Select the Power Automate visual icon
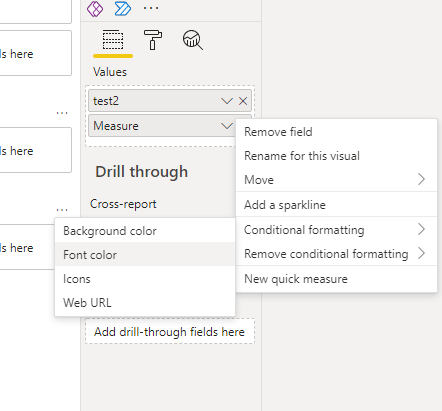Image resolution: width=442 pixels, height=411 pixels. coord(123,9)
